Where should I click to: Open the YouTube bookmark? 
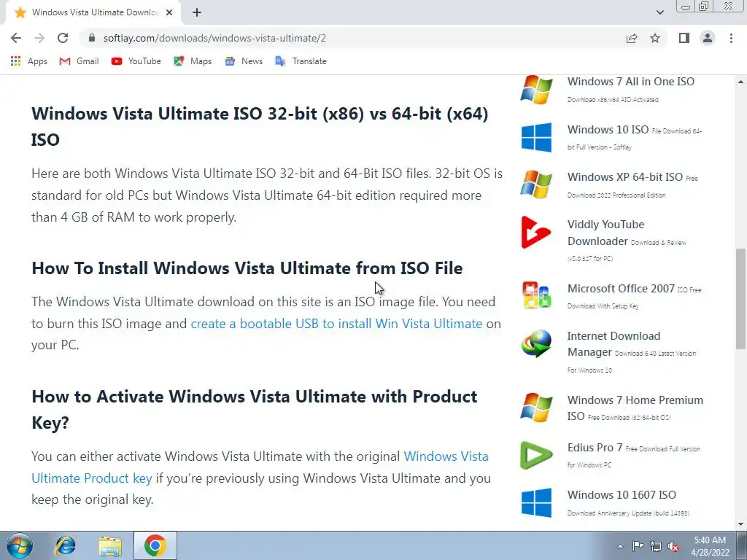[136, 61]
